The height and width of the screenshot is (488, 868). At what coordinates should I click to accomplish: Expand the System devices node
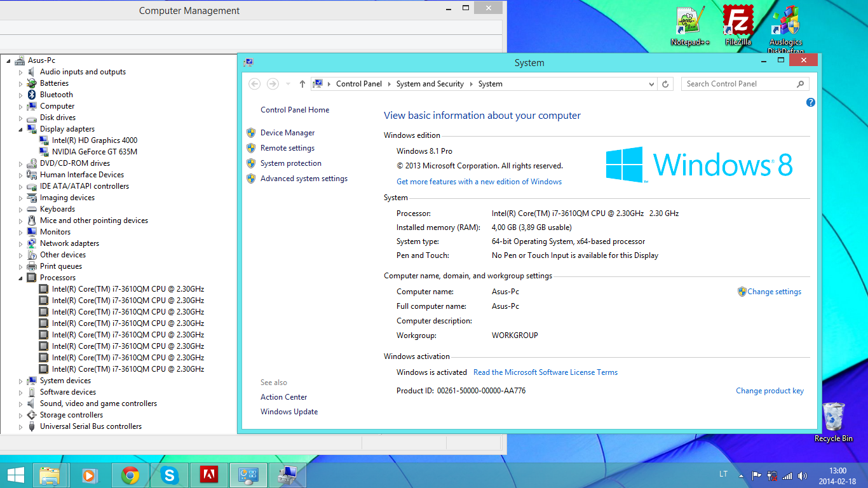pos(20,381)
